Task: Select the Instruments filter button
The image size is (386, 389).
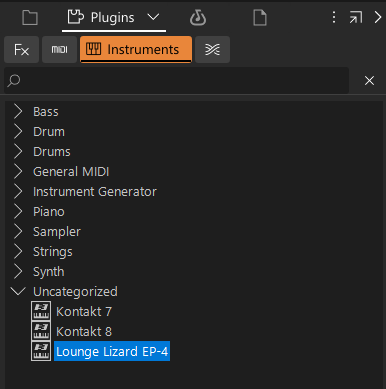Action: (x=136, y=50)
